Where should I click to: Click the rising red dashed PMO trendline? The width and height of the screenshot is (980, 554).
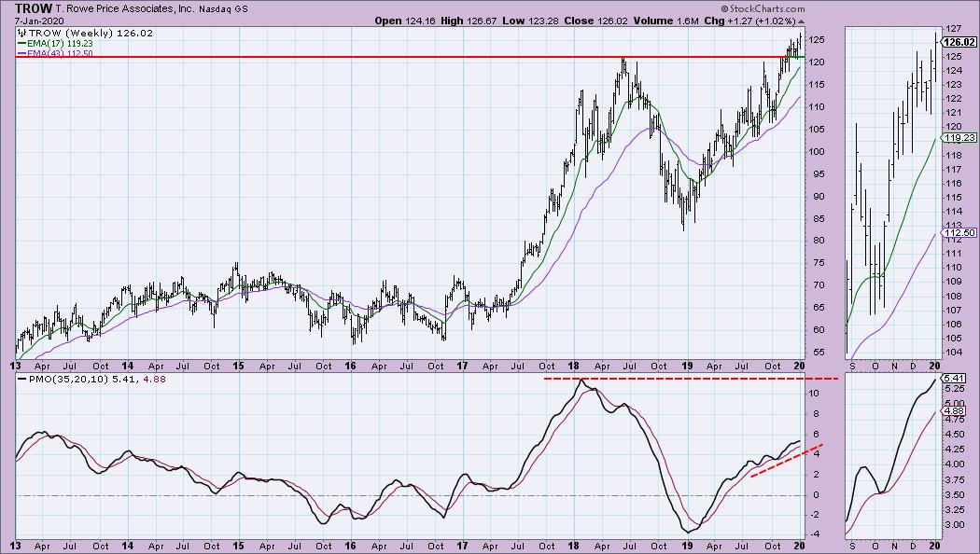(x=787, y=461)
